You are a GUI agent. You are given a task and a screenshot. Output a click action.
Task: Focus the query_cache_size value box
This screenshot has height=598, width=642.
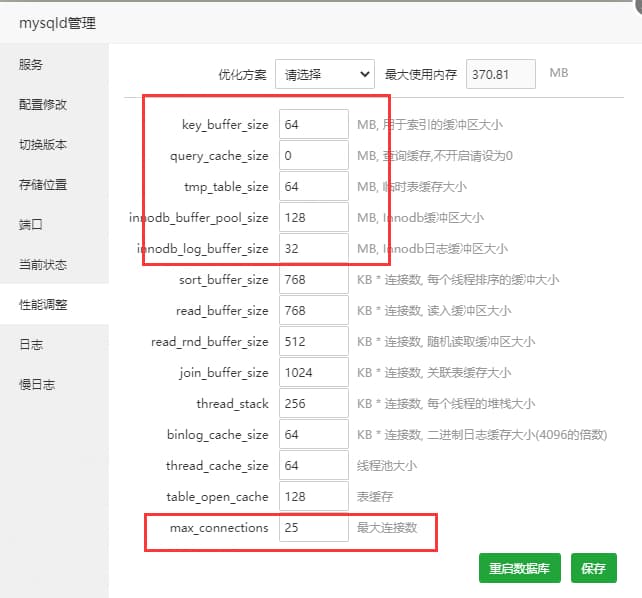313,156
